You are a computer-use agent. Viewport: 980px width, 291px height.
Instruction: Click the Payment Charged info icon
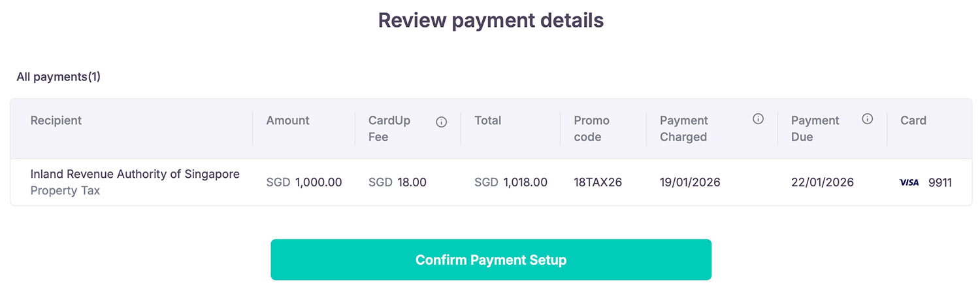click(x=758, y=119)
